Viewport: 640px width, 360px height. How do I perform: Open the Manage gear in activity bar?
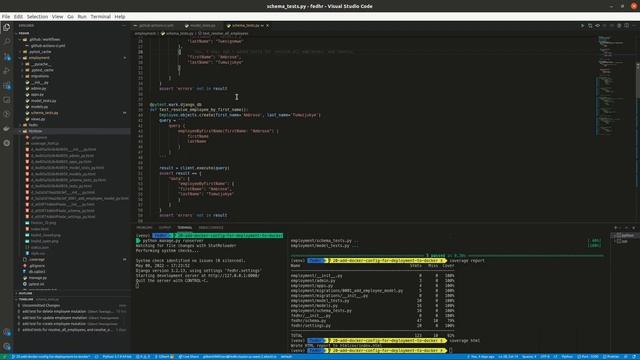pyautogui.click(x=7, y=347)
